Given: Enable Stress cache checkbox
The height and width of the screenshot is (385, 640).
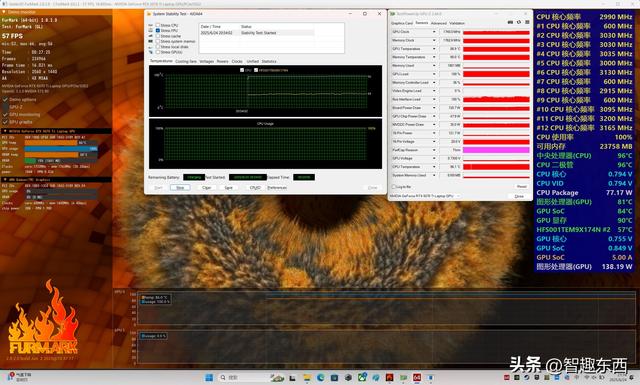Looking at the screenshot, I should [x=158, y=36].
